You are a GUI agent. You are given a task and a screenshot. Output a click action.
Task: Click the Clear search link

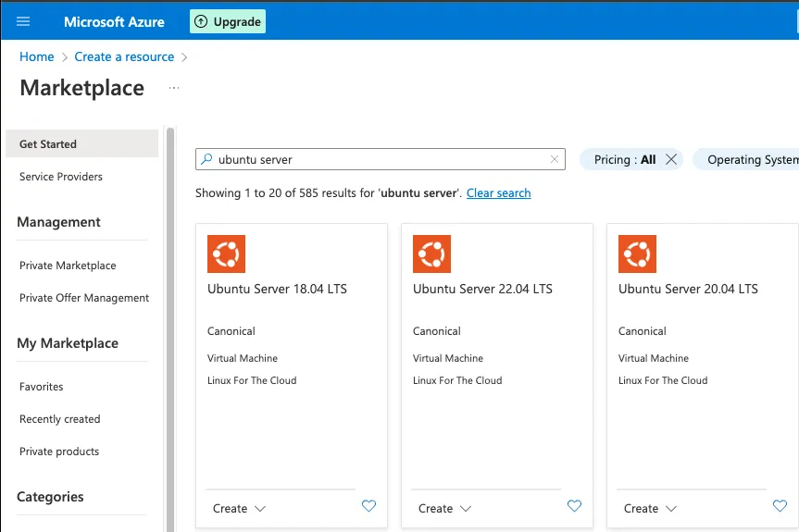coord(498,193)
